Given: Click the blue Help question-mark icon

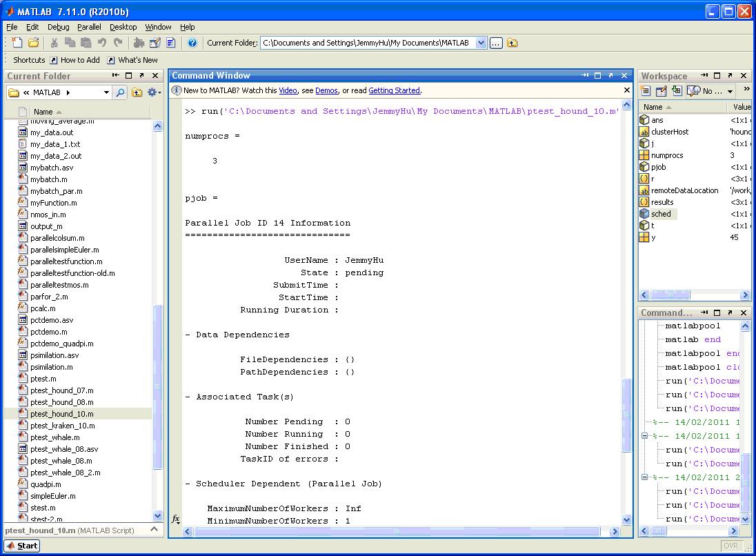Looking at the screenshot, I should point(192,43).
